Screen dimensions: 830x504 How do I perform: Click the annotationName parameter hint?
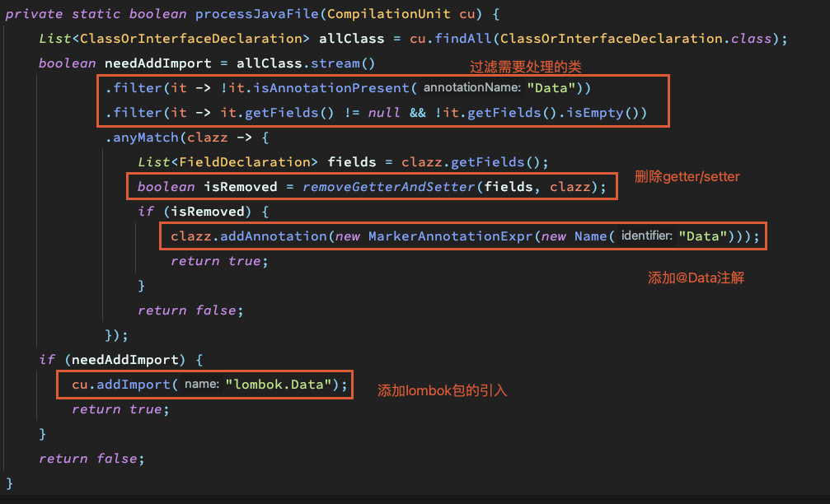pyautogui.click(x=471, y=88)
